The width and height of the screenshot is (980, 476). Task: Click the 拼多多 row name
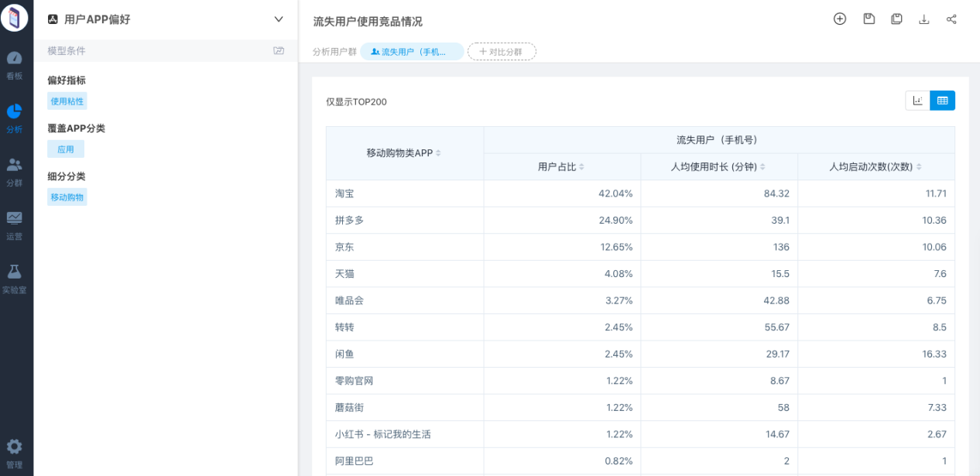349,221
